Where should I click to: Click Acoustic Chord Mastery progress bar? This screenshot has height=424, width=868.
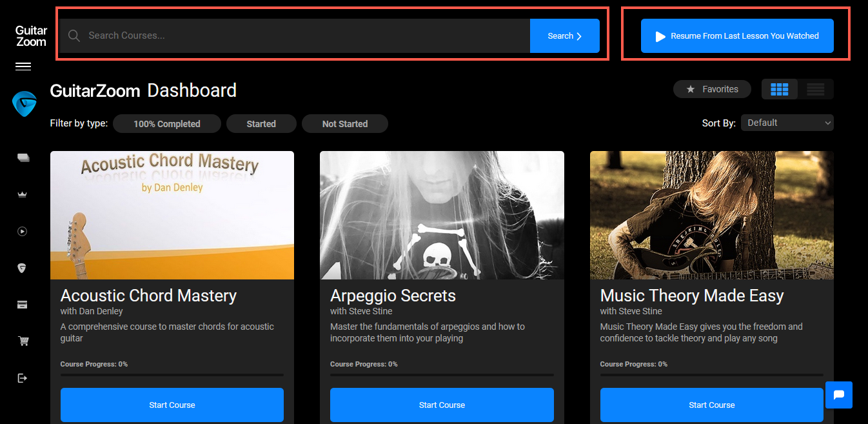[x=172, y=374]
